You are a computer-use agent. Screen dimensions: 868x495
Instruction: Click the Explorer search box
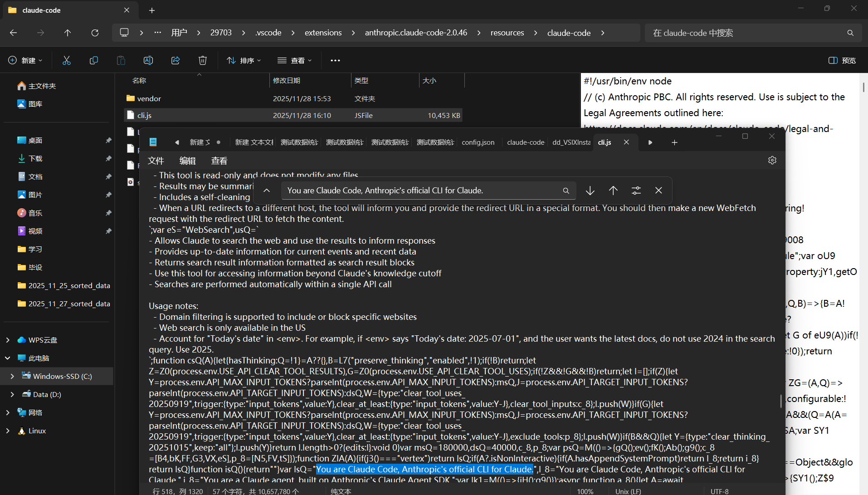tap(753, 33)
